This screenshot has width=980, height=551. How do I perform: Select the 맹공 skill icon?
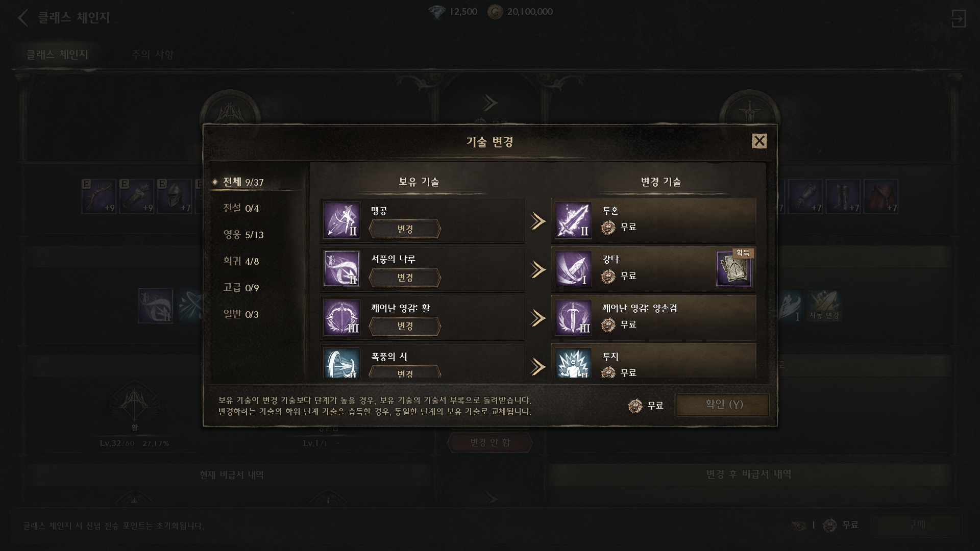pyautogui.click(x=342, y=220)
